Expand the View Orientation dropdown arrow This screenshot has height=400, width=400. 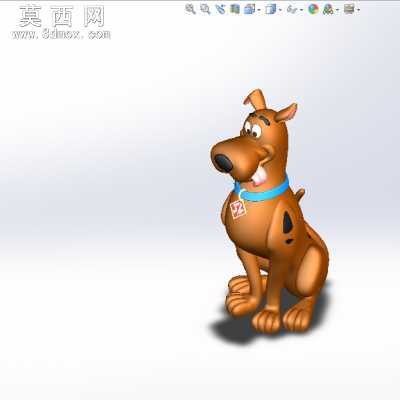[259, 10]
